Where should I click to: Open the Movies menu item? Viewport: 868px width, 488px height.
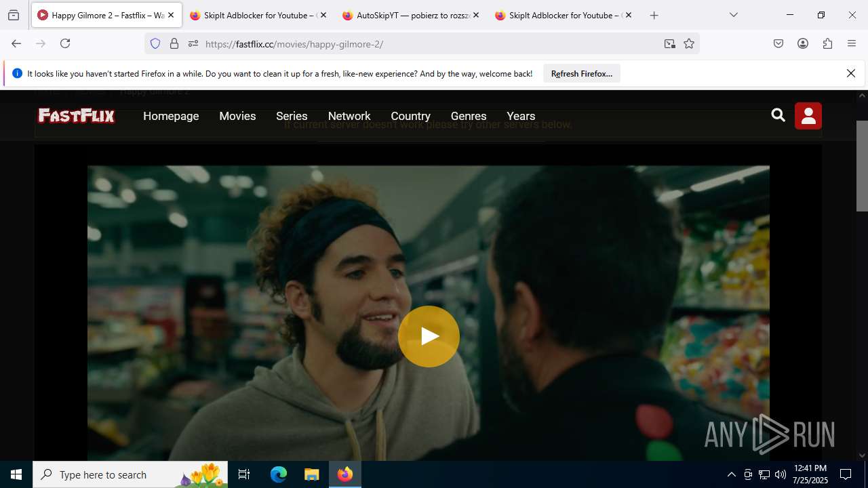(237, 116)
